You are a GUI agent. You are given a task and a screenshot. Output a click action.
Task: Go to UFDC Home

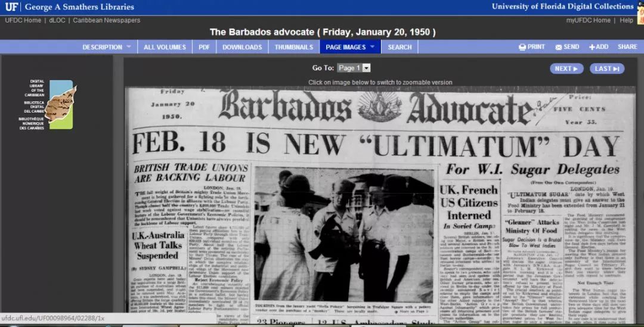point(23,20)
